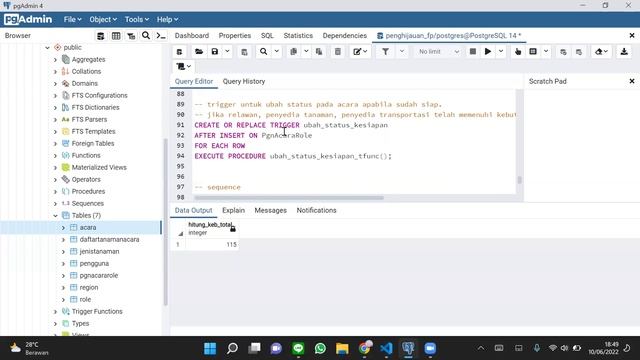Open the File menu
640x360 pixels.
click(72, 19)
